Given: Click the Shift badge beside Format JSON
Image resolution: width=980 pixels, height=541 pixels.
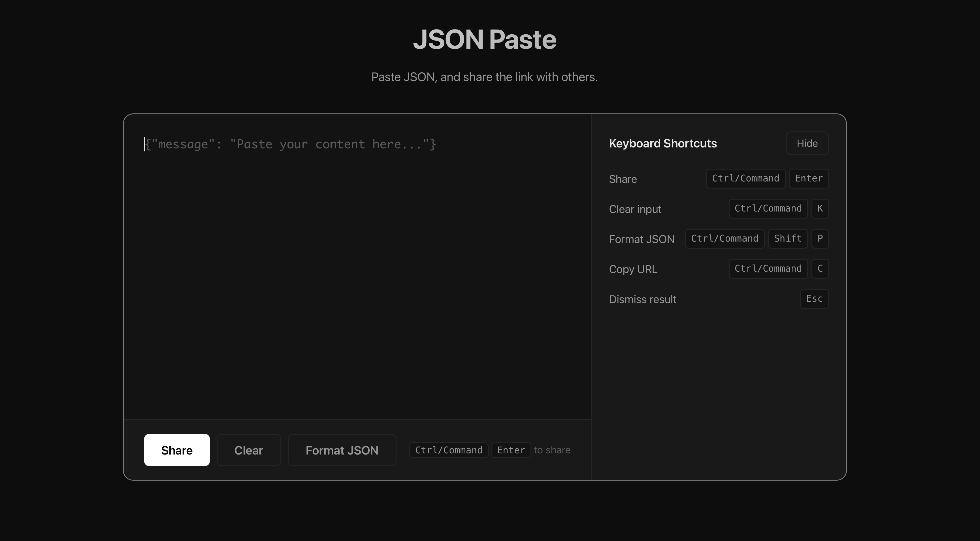Looking at the screenshot, I should pos(787,239).
